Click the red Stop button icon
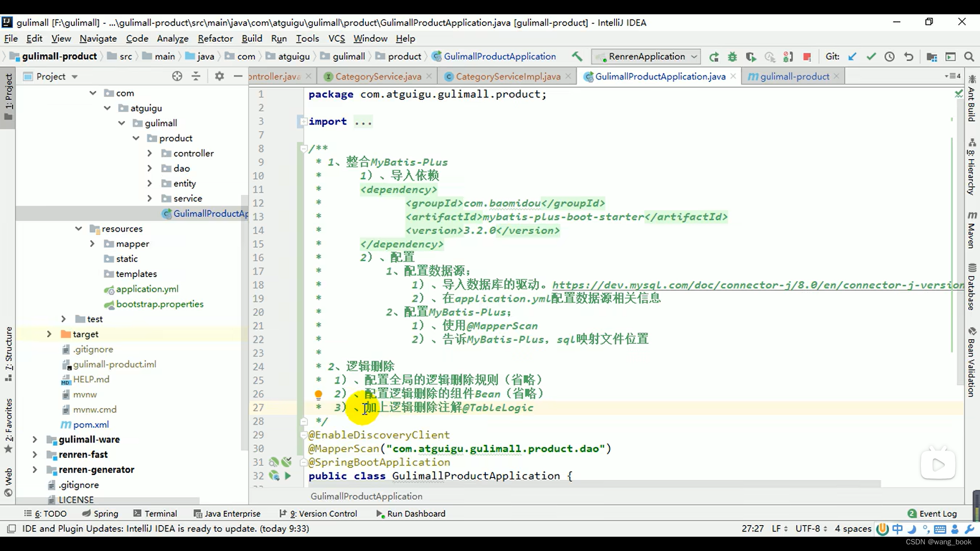 click(807, 57)
